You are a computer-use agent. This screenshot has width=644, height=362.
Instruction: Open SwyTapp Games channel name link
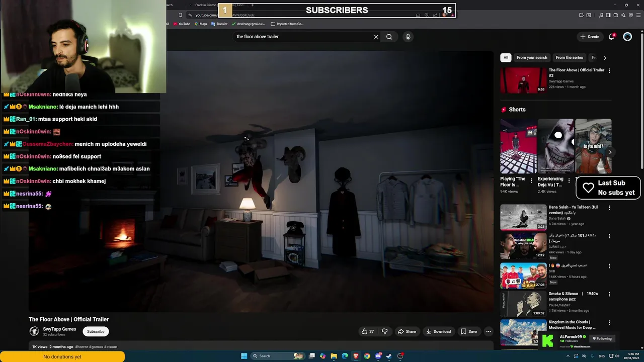tap(59, 329)
